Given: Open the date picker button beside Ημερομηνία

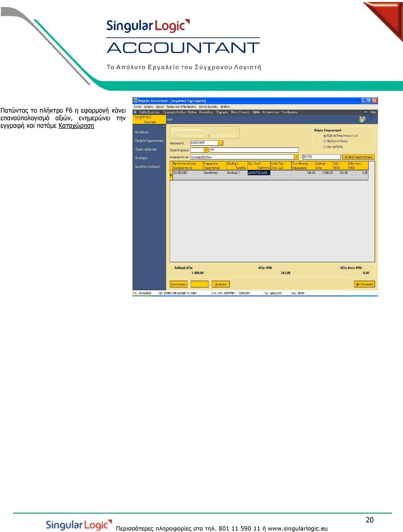Looking at the screenshot, I should 221,143.
